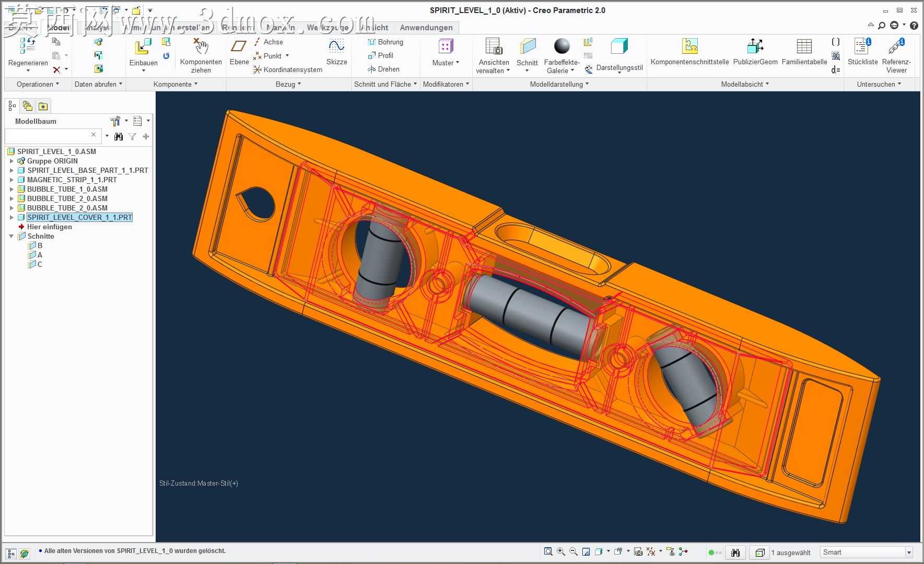Expand the SPIRIT_LEVEL_BASE_PART_1_1.PRT node

click(x=11, y=170)
